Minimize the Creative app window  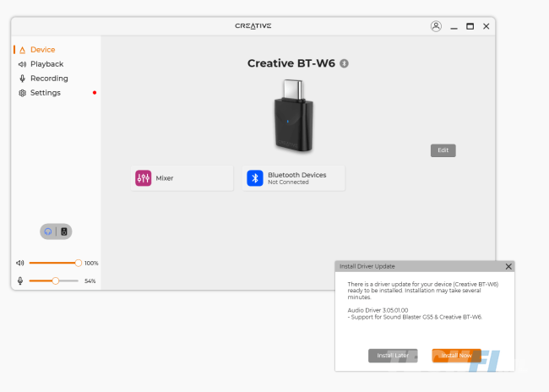coord(454,27)
